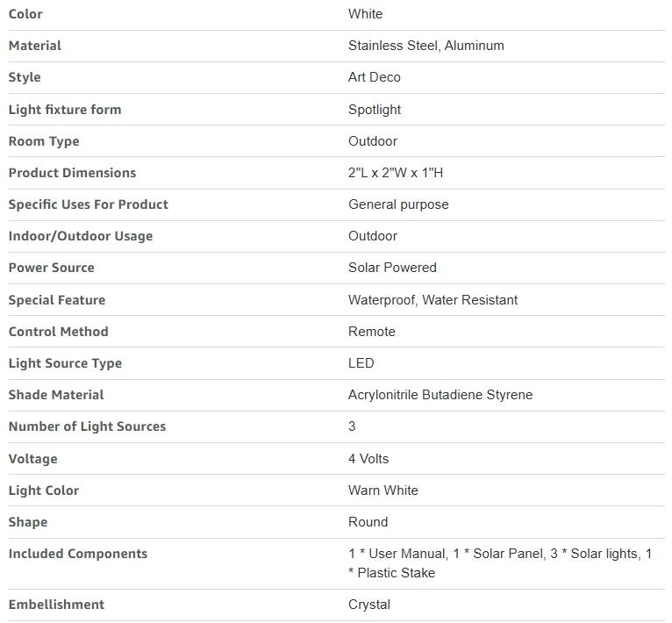
Task: Click the Special Feature label
Action: [x=56, y=300]
